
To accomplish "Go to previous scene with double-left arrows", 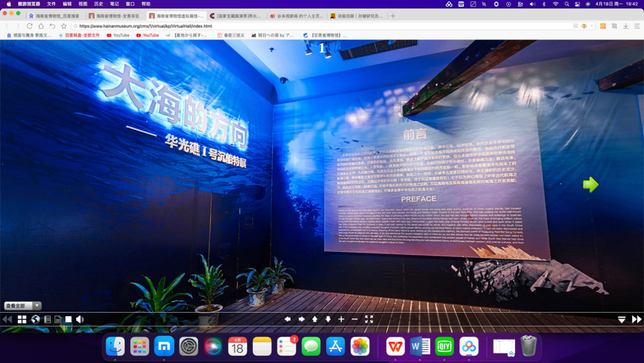I will click(7, 319).
